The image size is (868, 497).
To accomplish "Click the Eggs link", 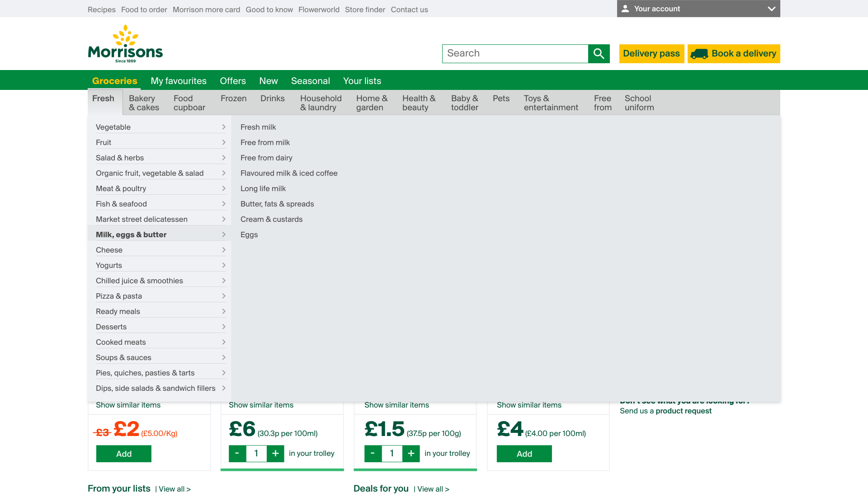I will (x=249, y=234).
